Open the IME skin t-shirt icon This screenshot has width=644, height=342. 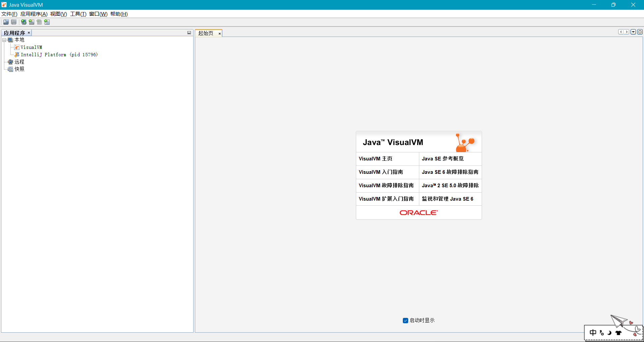pos(618,333)
